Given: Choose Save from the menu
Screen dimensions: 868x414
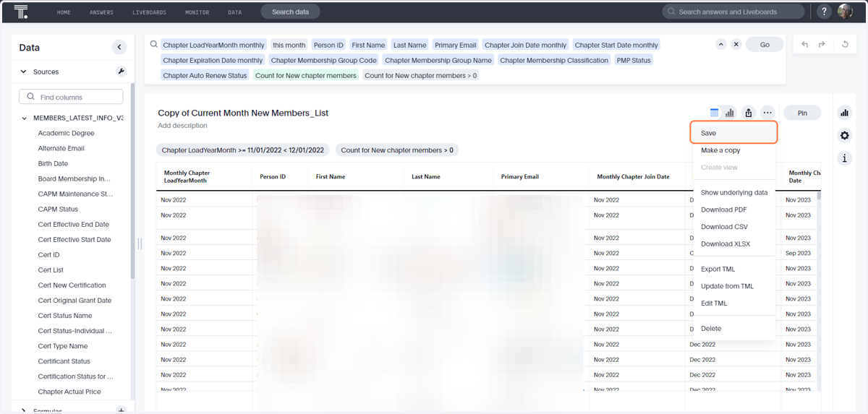Looking at the screenshot, I should tap(733, 133).
